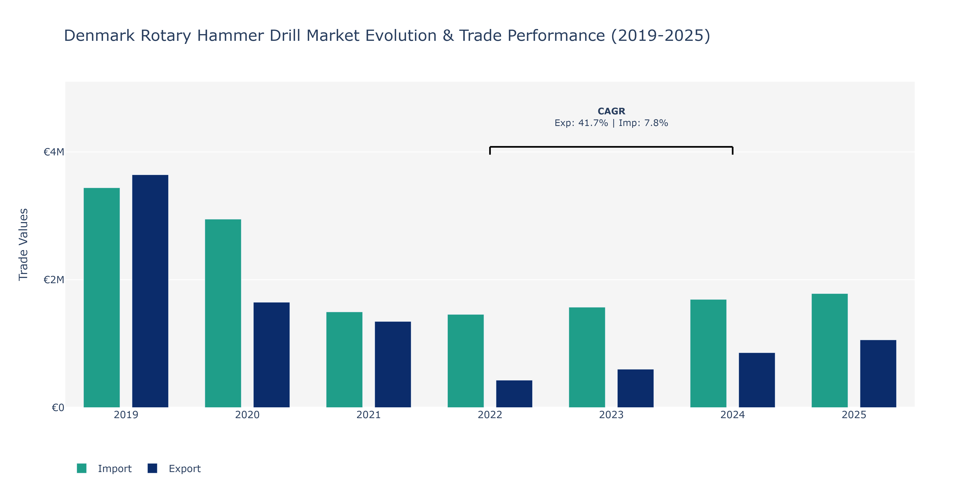Click the 2025 x-axis label
This screenshot has width=980, height=490.
tap(854, 415)
